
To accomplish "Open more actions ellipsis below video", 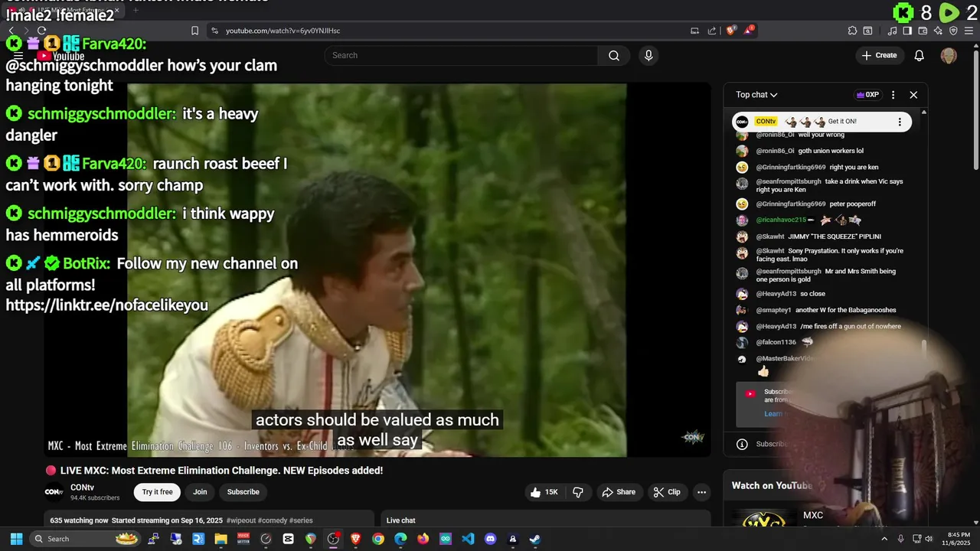I will click(x=701, y=492).
